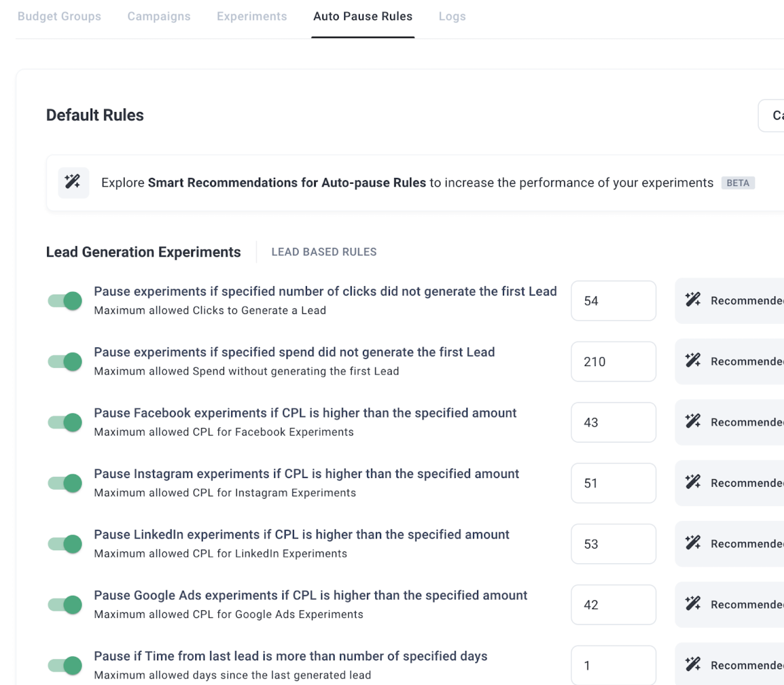
Task: Apply Recommended value for spend without Lead rule
Action: [730, 361]
